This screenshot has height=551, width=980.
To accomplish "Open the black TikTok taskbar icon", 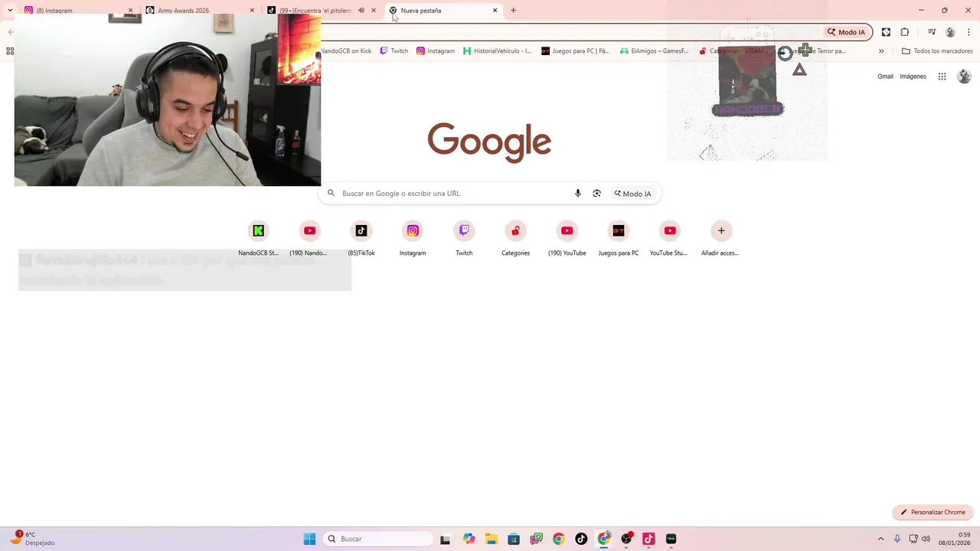I will pyautogui.click(x=581, y=539).
